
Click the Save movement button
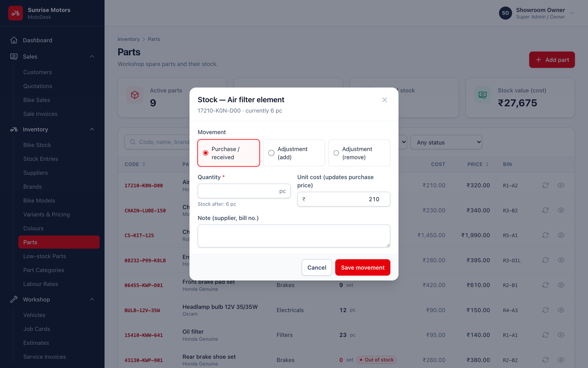(363, 268)
